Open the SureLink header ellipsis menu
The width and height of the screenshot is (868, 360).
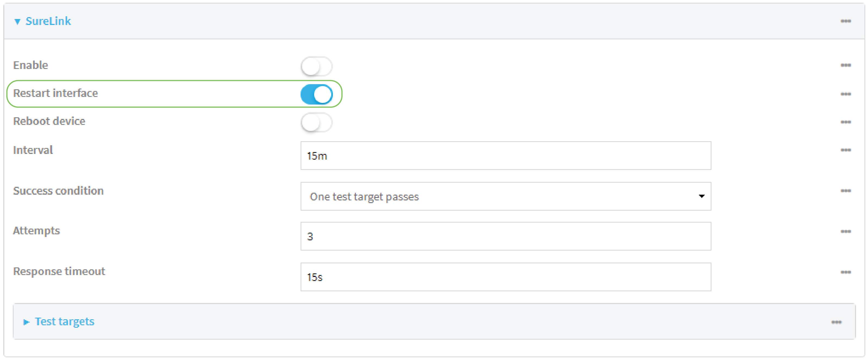click(845, 21)
